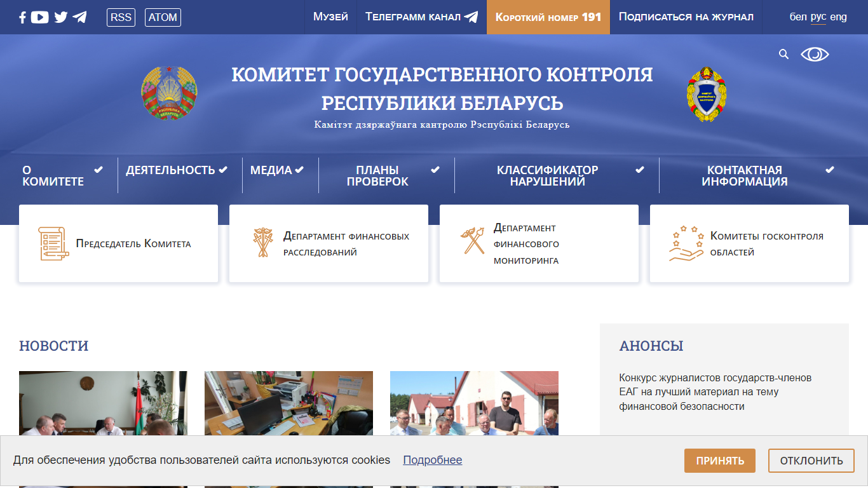Screen dimensions: 868x488
Task: Click the Новости heading
Action: tap(54, 346)
